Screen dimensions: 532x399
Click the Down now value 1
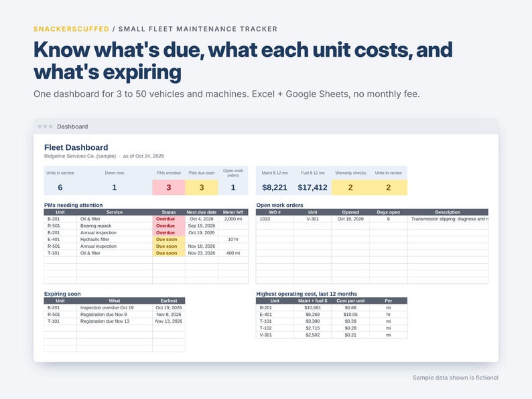pyautogui.click(x=115, y=187)
